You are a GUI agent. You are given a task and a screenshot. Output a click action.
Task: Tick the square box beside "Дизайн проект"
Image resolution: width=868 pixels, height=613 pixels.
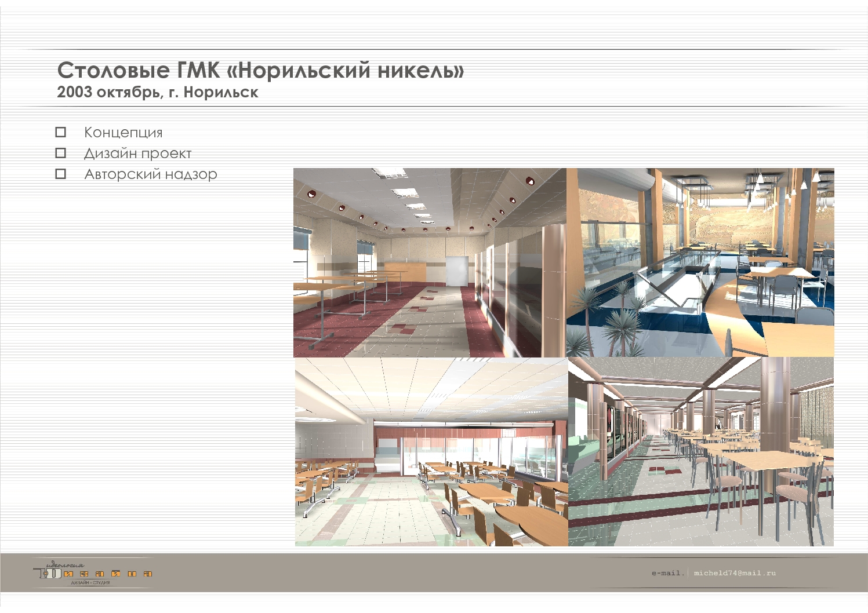(61, 153)
